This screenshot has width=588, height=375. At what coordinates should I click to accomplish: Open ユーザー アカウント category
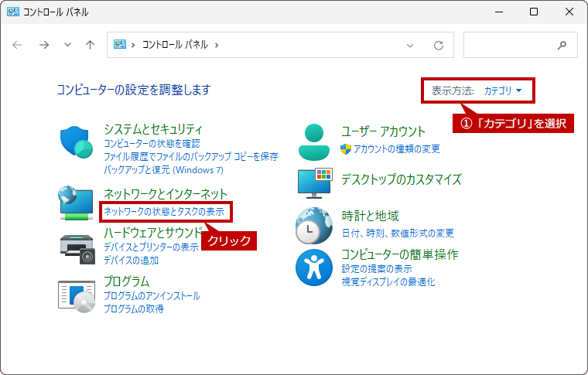tap(383, 131)
